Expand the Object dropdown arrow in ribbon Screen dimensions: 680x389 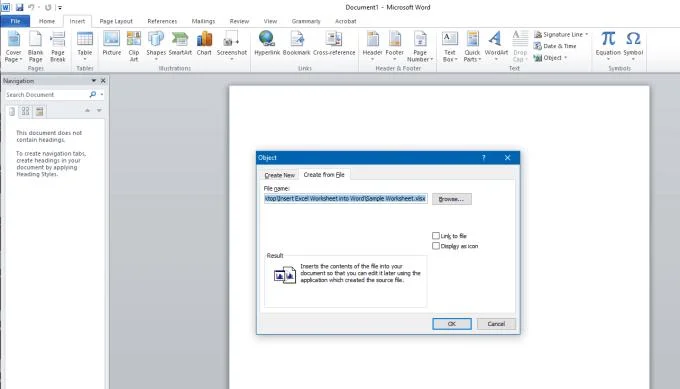pos(566,58)
